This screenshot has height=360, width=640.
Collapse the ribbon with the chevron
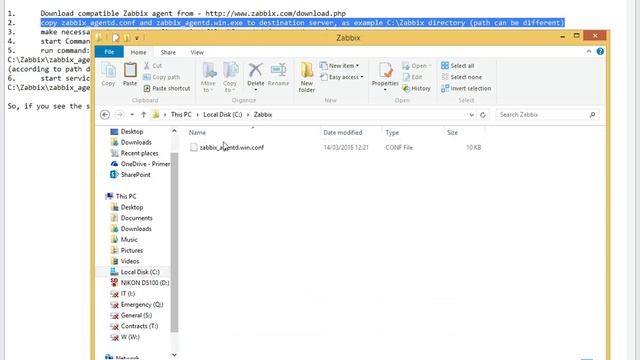click(x=589, y=51)
